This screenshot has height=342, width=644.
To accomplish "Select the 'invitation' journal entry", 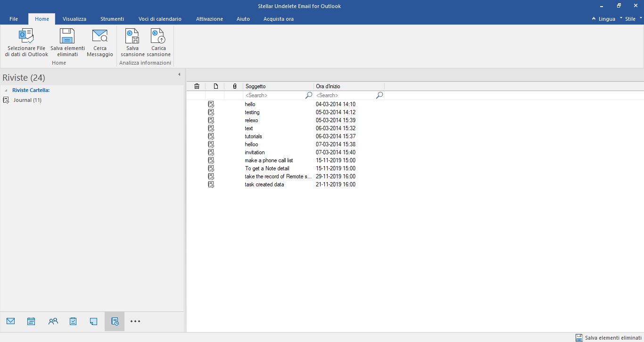I will point(255,152).
